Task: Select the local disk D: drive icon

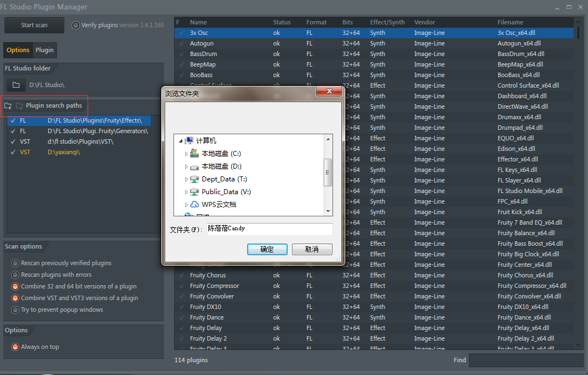Action: [x=195, y=166]
